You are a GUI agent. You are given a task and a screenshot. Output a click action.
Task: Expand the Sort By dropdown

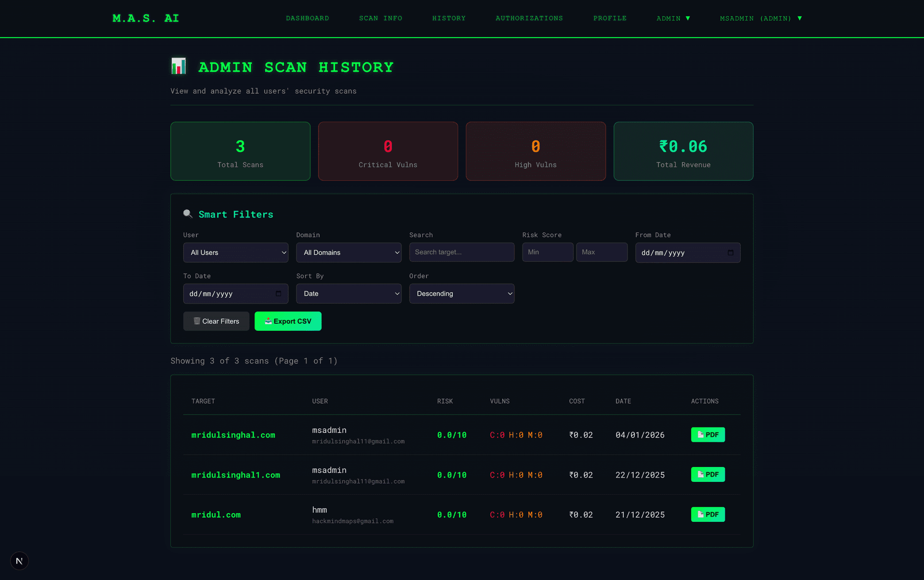tap(348, 293)
